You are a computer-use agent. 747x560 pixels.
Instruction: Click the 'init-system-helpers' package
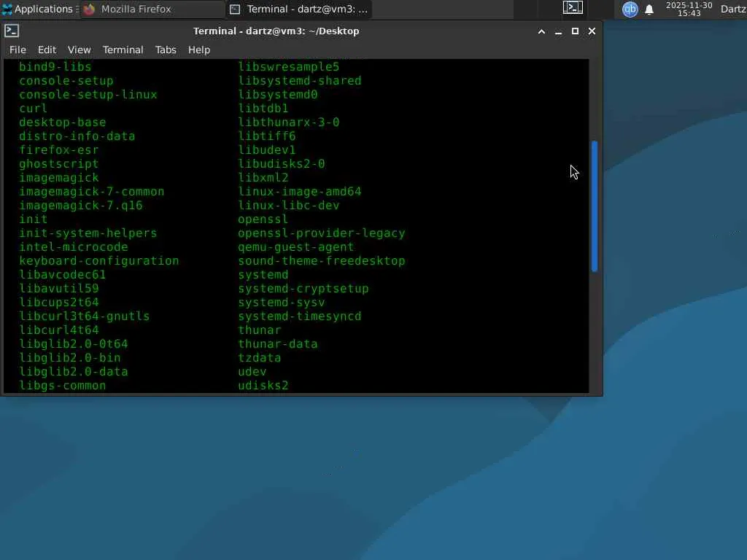click(x=88, y=233)
